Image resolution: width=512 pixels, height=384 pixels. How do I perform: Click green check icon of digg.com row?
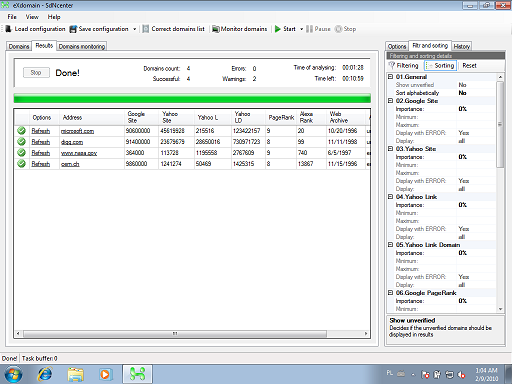coord(21,142)
